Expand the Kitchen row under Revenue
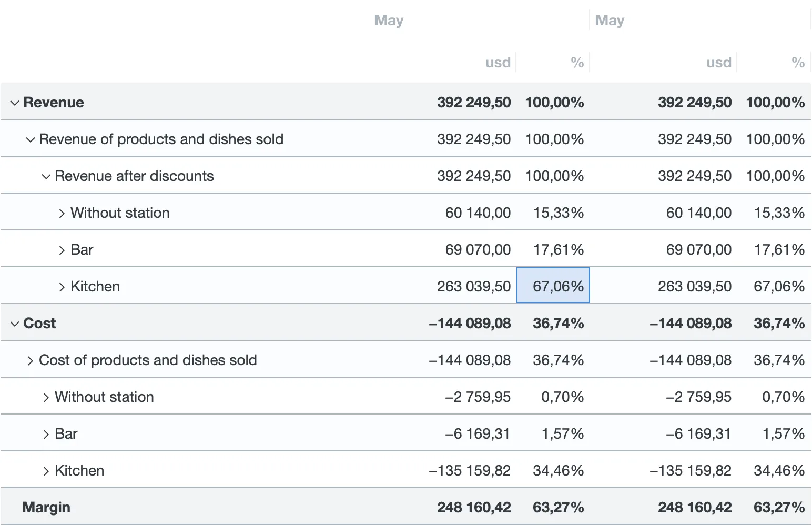812x525 pixels. 62,287
